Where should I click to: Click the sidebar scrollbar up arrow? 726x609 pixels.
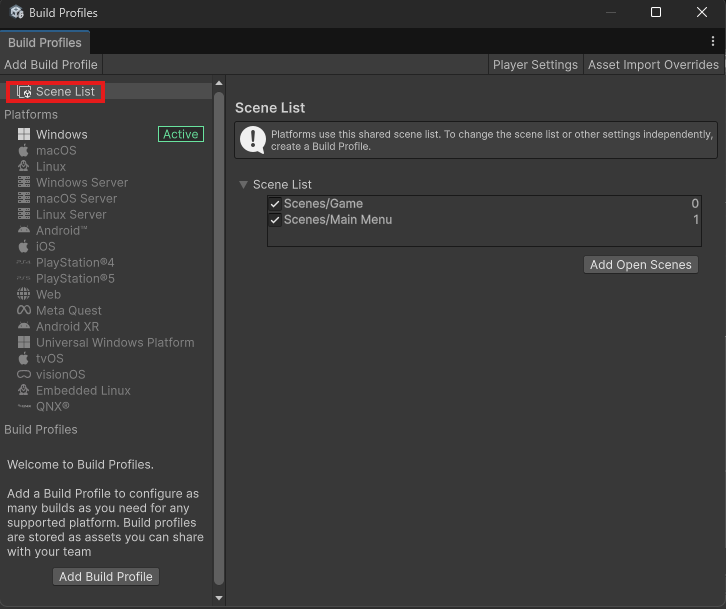[x=219, y=83]
